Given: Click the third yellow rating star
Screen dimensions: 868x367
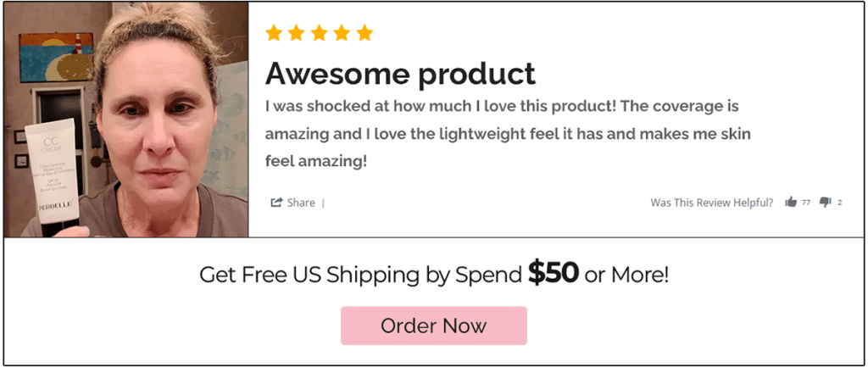Looking at the screenshot, I should (x=320, y=33).
